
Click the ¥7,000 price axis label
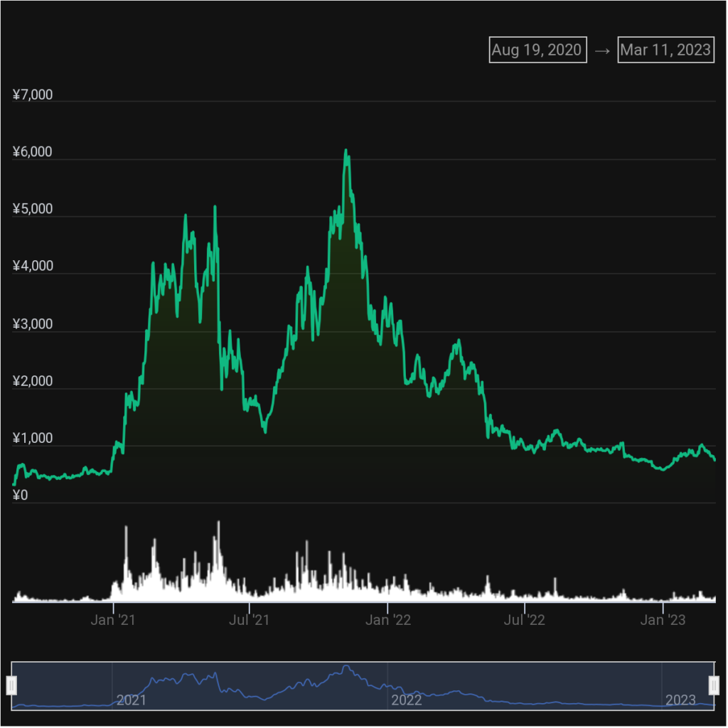click(x=33, y=95)
